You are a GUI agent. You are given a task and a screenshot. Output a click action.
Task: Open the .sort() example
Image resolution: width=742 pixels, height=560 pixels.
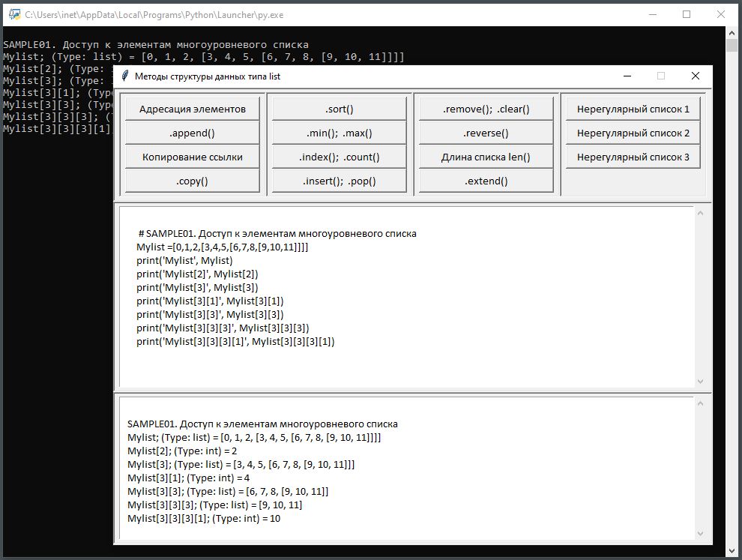(339, 109)
